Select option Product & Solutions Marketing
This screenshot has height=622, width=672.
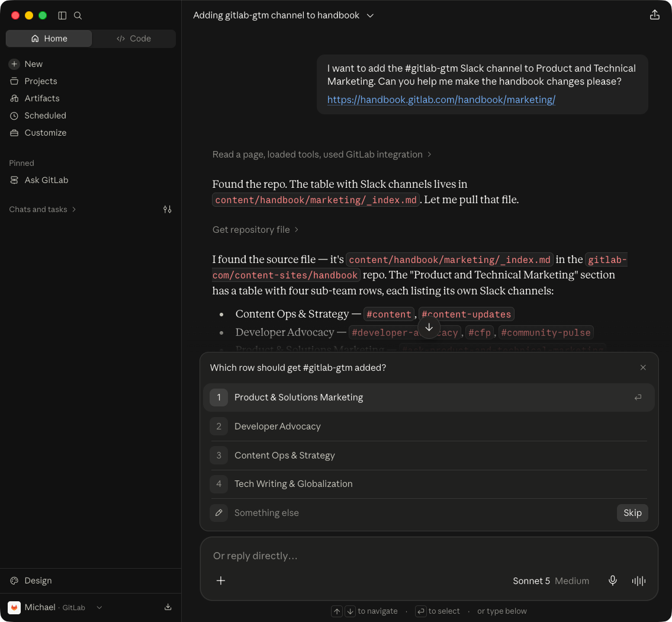tap(429, 397)
